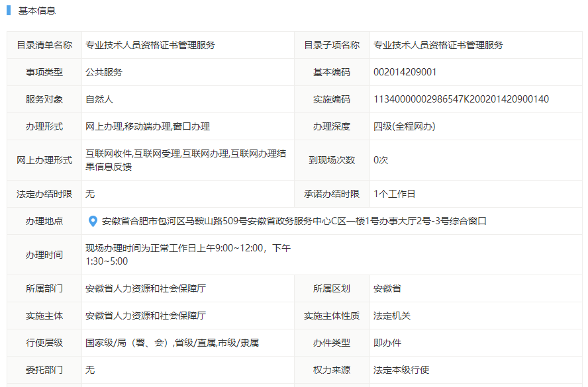Screen dimensions: 588x387
Task: Click the 目录清单名称 label cell
Action: point(44,45)
